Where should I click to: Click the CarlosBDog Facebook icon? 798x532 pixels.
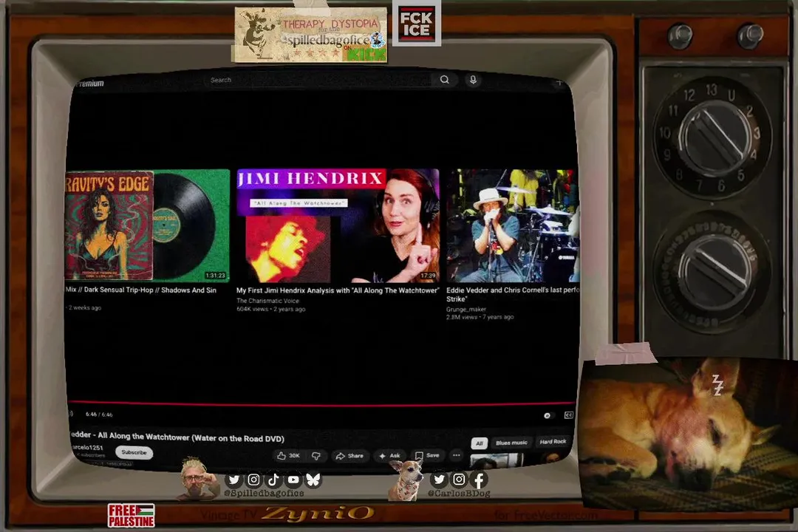pyautogui.click(x=479, y=479)
